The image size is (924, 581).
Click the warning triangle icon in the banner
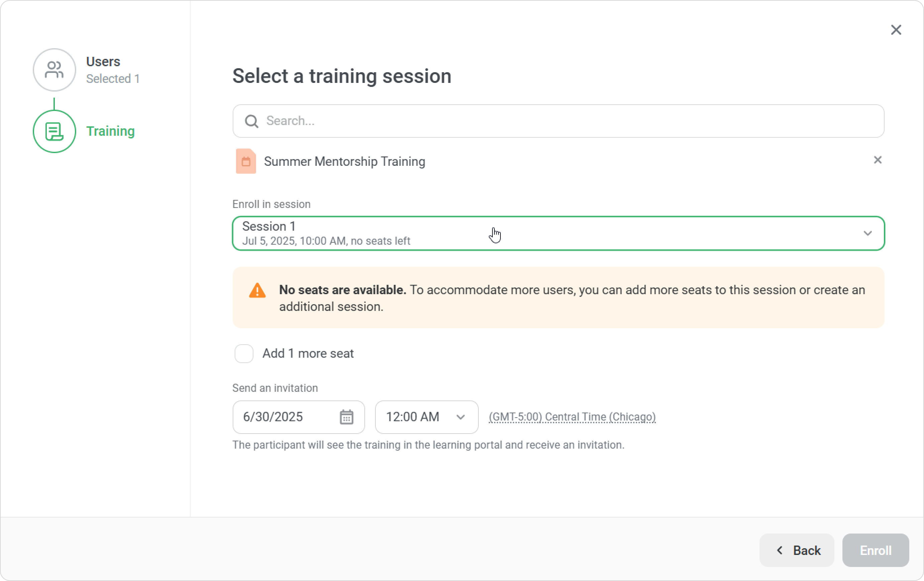257,291
